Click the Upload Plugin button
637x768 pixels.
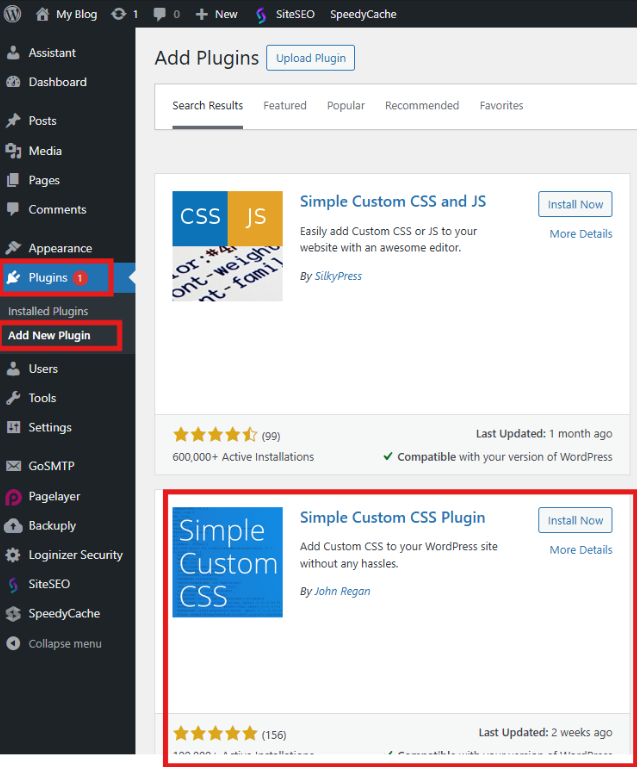click(310, 58)
